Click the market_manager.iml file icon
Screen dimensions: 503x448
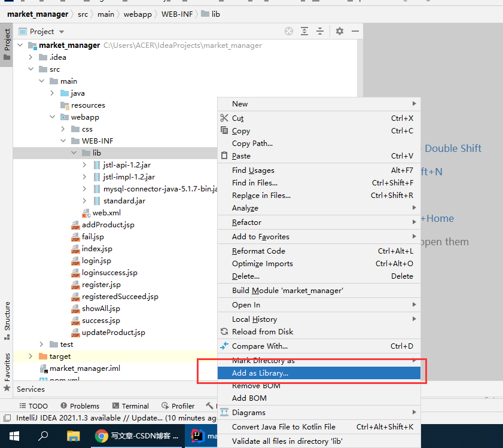click(43, 368)
